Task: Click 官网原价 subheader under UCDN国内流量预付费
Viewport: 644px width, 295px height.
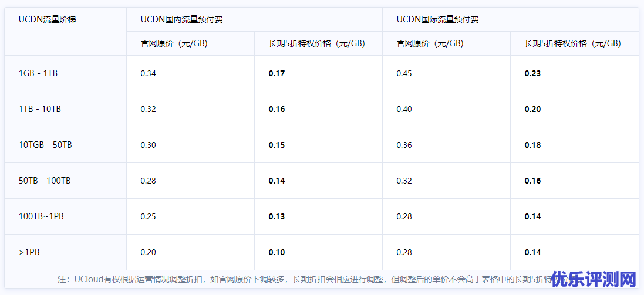Action: click(174, 43)
